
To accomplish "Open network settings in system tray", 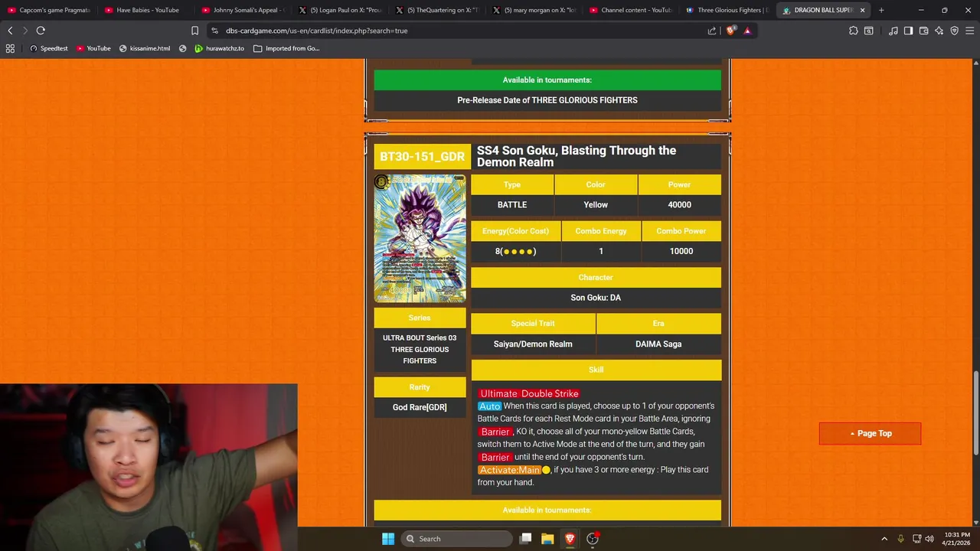I will point(916,539).
